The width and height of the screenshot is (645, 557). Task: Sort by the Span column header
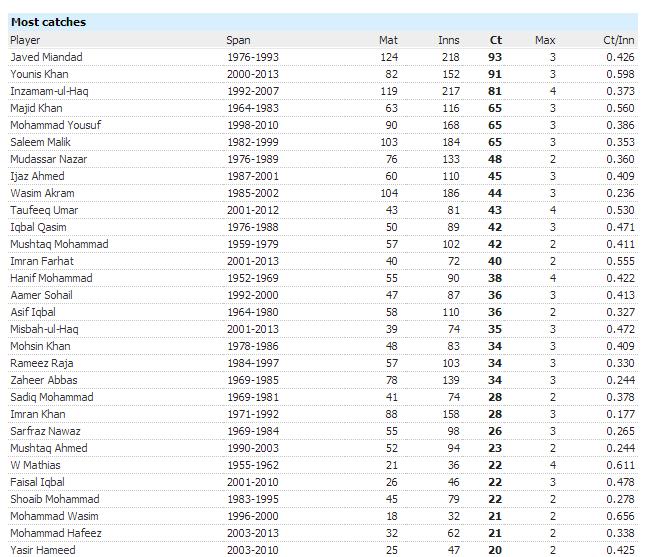pyautogui.click(x=238, y=40)
